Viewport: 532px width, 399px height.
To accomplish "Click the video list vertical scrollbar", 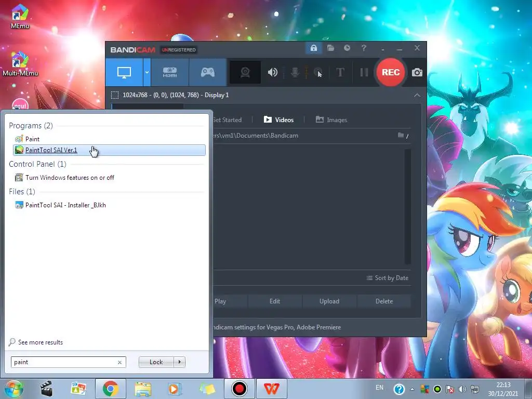I will click(x=407, y=206).
